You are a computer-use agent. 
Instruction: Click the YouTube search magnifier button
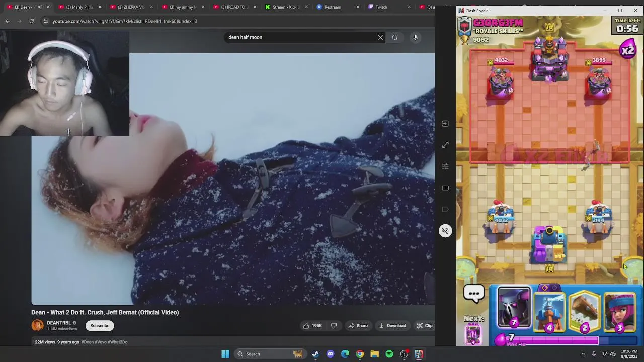pos(395,37)
